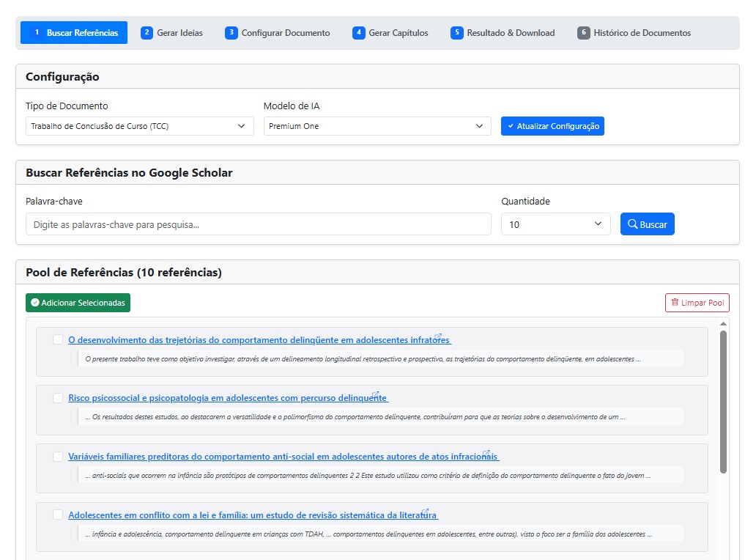Check the 'O desenvolvimento das trajetórias' reference checkbox
The width and height of the screenshot is (756, 560).
(58, 339)
